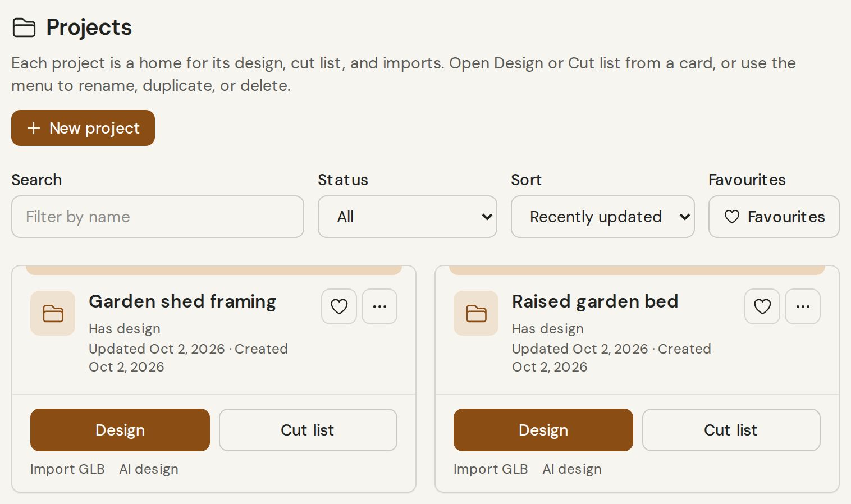Open Cut list for Garden shed framing
This screenshot has height=504, width=851.
point(308,430)
